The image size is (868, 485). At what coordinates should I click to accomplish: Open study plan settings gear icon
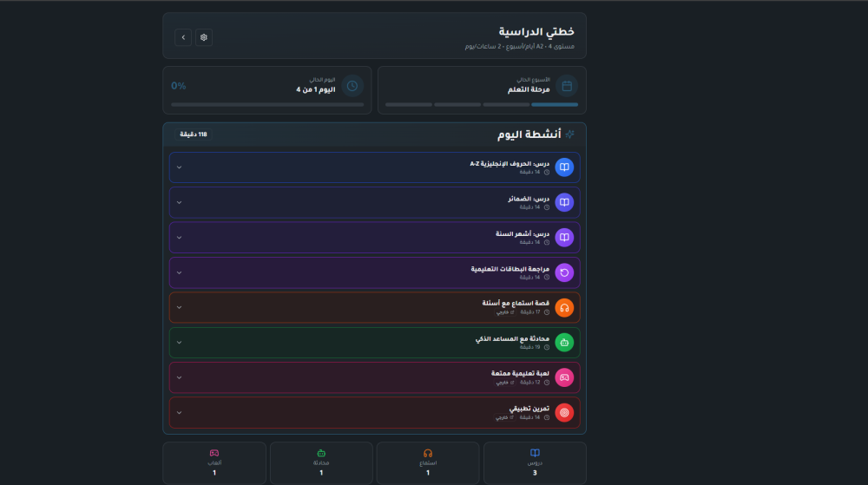pos(204,37)
